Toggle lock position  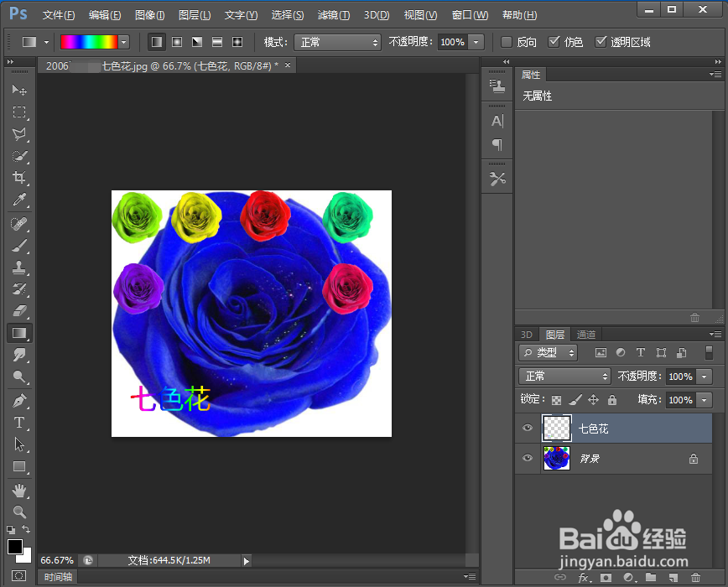pyautogui.click(x=593, y=400)
